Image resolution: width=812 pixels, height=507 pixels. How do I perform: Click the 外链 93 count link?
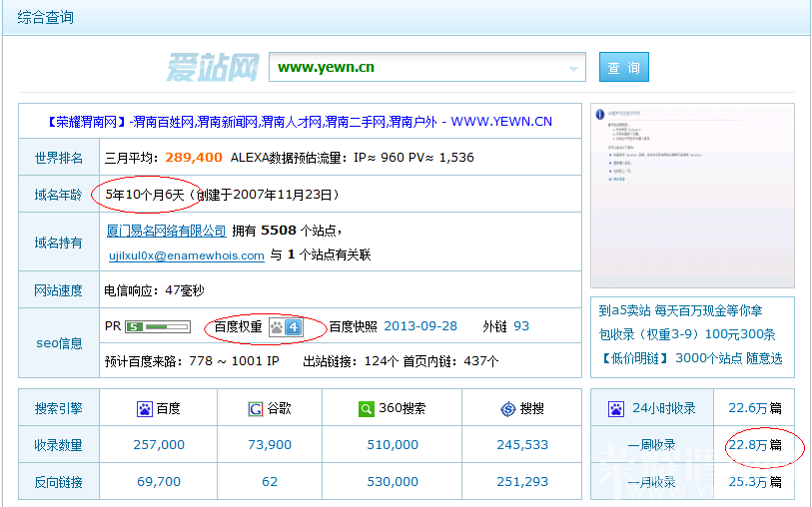click(x=521, y=326)
